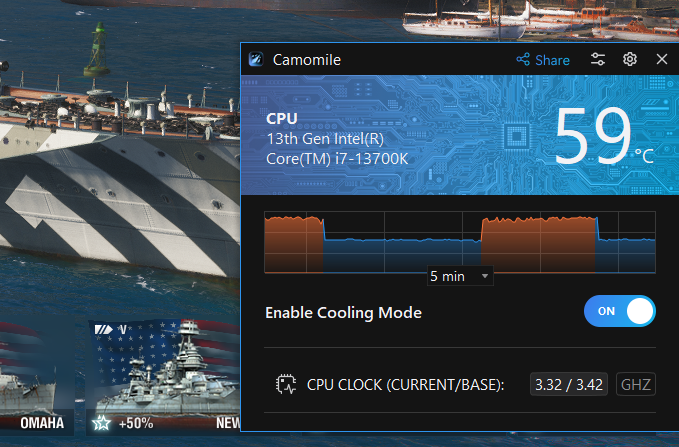The height and width of the screenshot is (447, 679).
Task: Close the Camomile window
Action: 662,59
